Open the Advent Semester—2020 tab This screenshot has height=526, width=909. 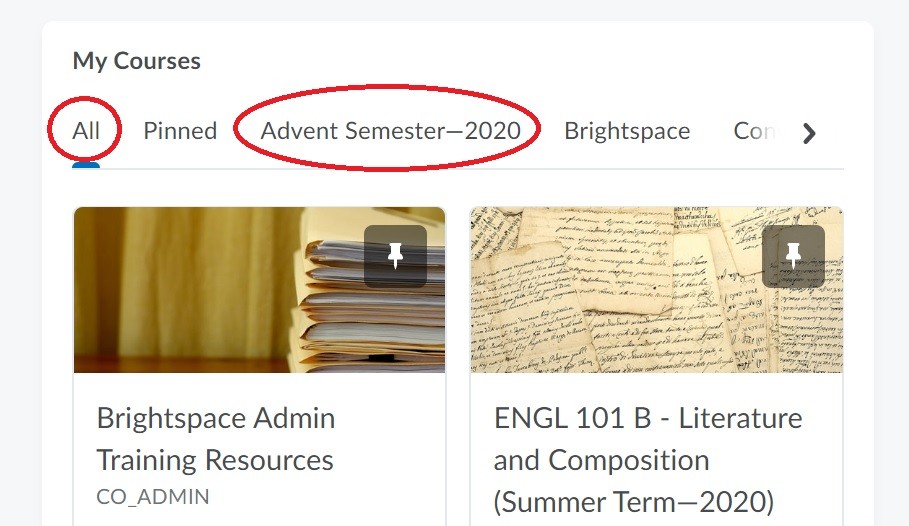(x=391, y=131)
